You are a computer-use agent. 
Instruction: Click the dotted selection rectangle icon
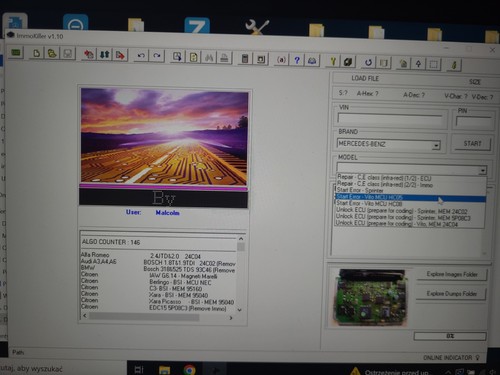pyautogui.click(x=434, y=64)
